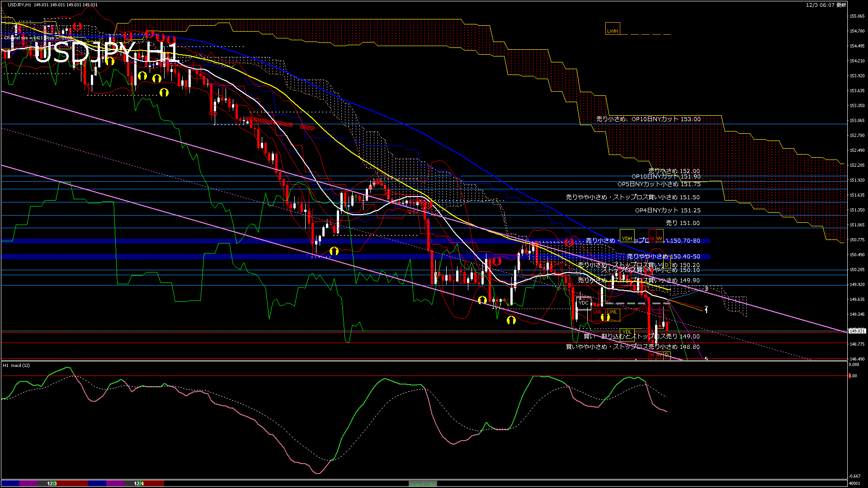Click label 売り小さめ 152.00

pyautogui.click(x=674, y=171)
